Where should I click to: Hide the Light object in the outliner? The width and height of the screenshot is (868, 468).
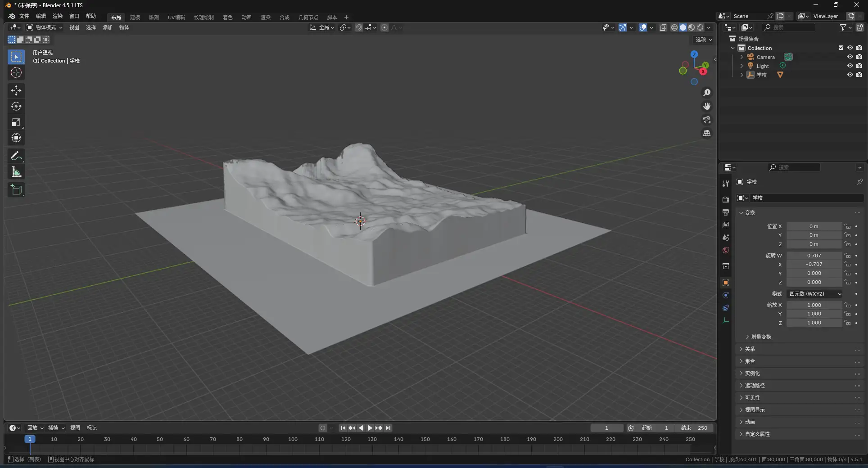(x=850, y=66)
